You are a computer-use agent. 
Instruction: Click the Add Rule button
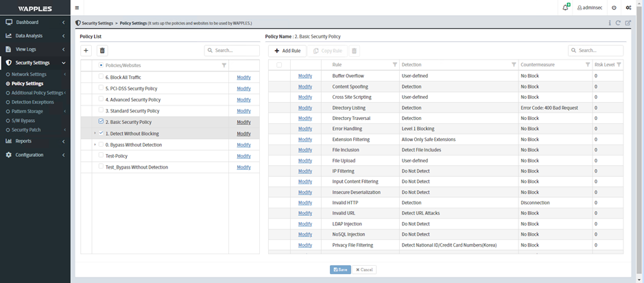tap(287, 51)
